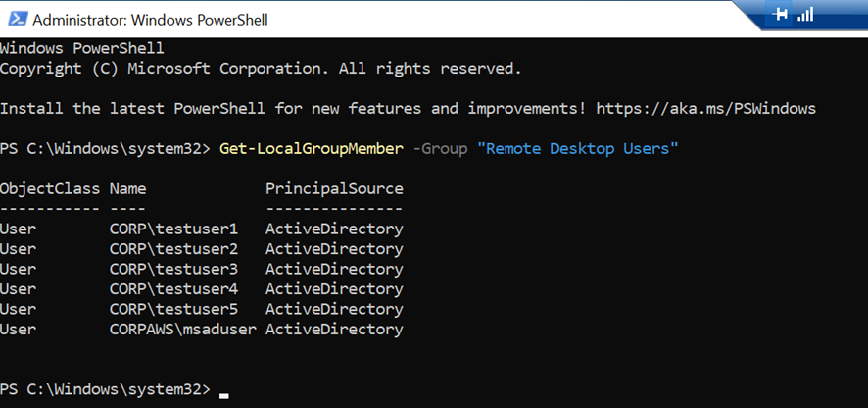Select CORP\testuser4 entry
This screenshot has width=868, height=408.
pos(173,288)
